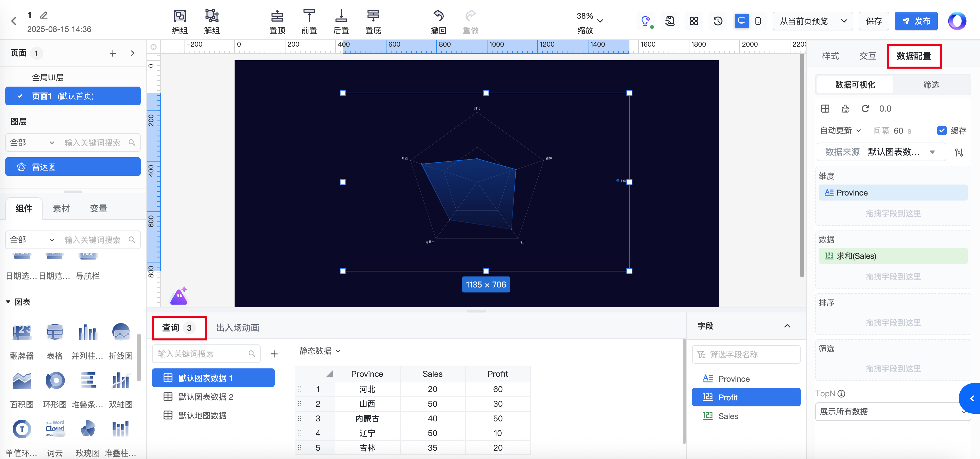Toggle the 缓存 cache checkbox

pyautogui.click(x=942, y=131)
